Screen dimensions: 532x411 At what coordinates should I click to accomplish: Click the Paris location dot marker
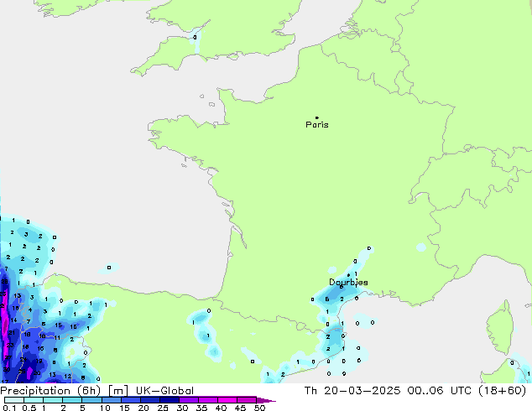click(317, 117)
